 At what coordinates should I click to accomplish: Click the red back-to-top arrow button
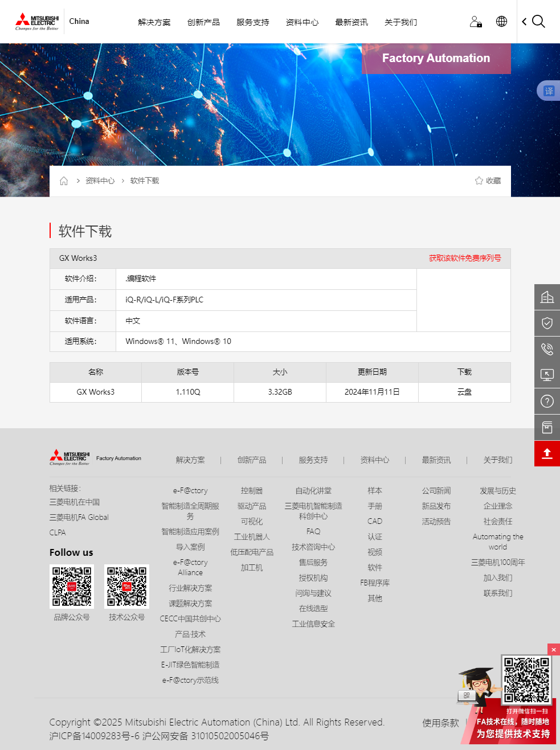(547, 453)
